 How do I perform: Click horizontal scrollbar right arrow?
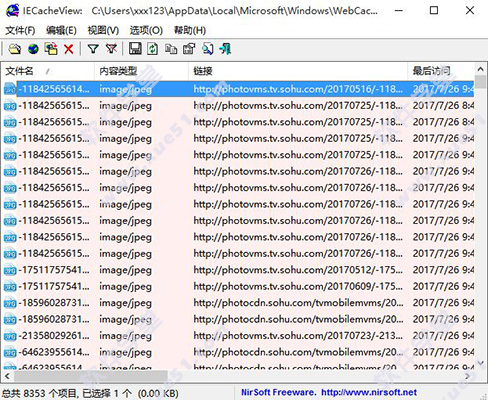(468, 376)
